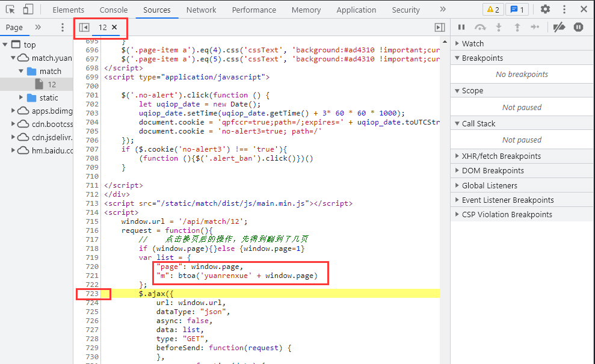Show more DevTools tabs chevron

tap(443, 10)
